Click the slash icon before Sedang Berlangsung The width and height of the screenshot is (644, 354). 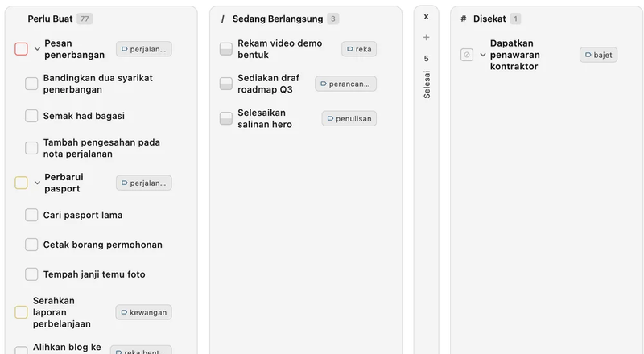223,19
